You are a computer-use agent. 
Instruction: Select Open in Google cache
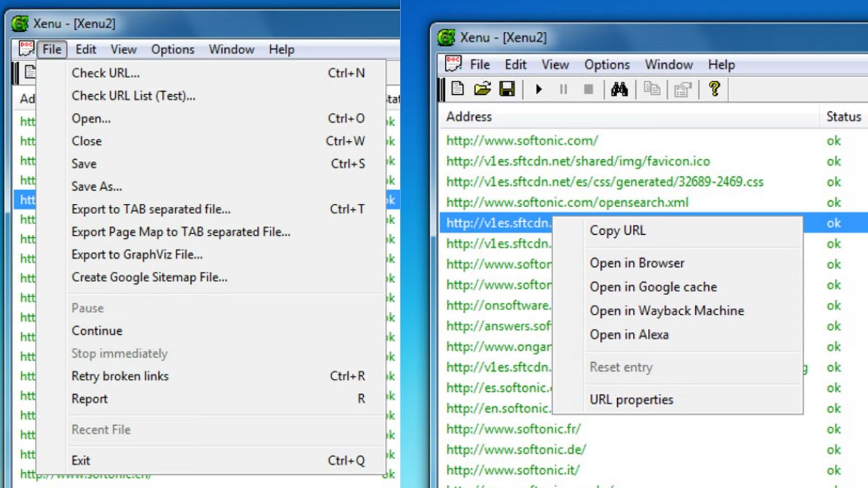[678, 287]
